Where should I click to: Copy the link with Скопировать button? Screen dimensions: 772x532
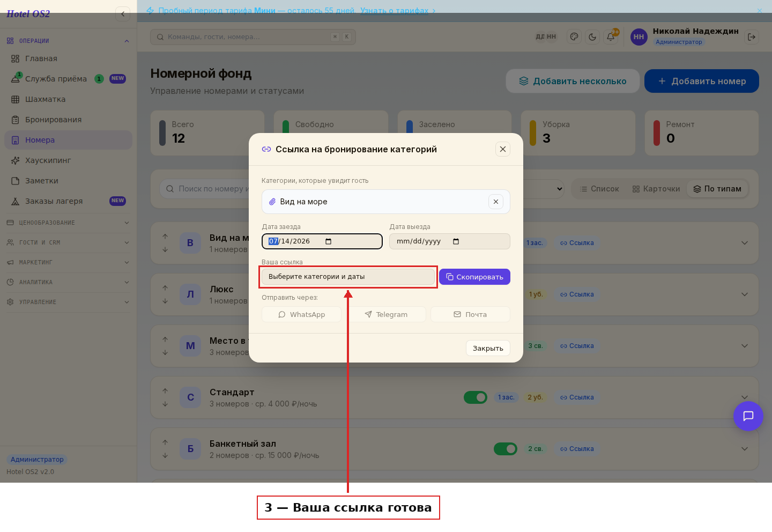[474, 277]
